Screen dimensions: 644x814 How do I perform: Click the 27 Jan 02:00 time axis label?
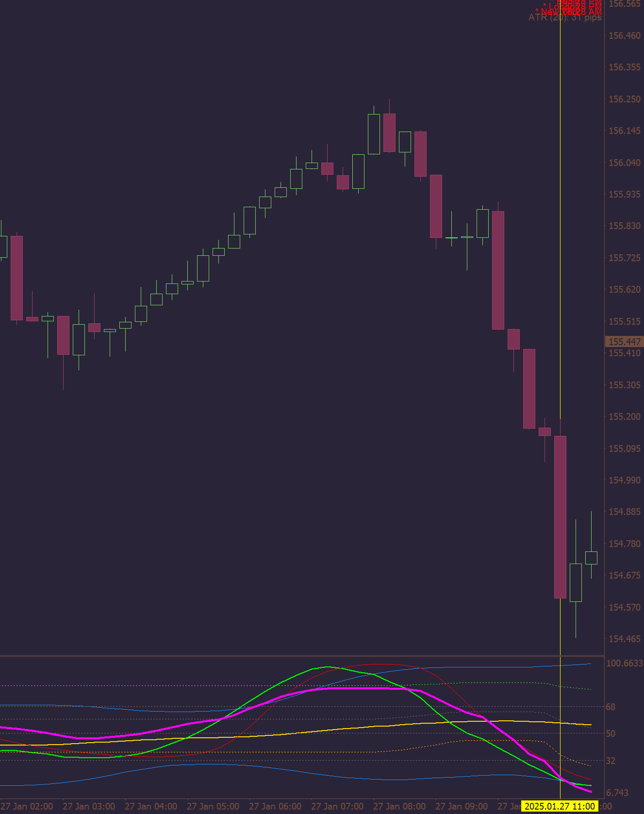click(27, 806)
